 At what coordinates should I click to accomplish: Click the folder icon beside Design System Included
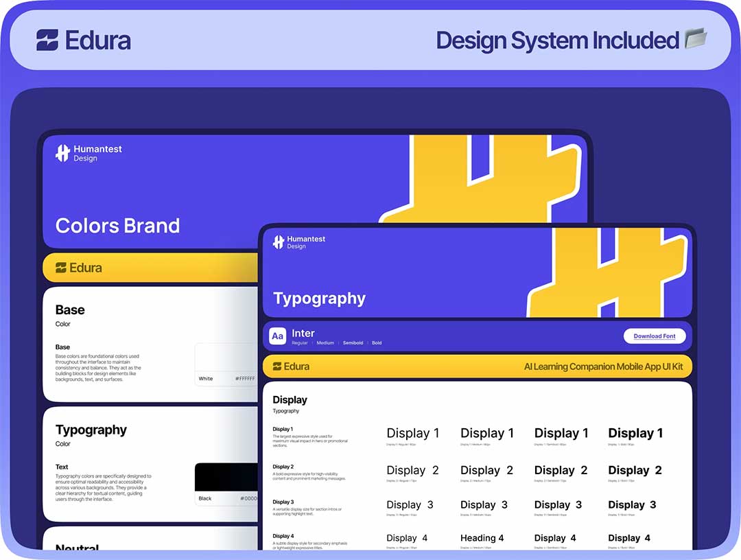(x=696, y=39)
